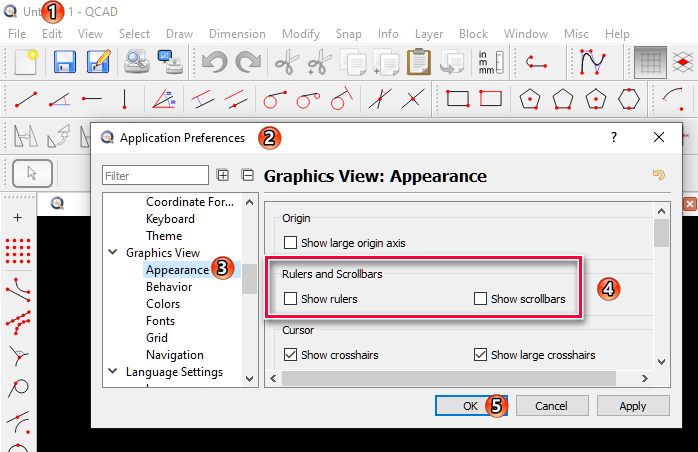698x452 pixels.
Task: Click the Paste clipboard icon
Action: (418, 63)
